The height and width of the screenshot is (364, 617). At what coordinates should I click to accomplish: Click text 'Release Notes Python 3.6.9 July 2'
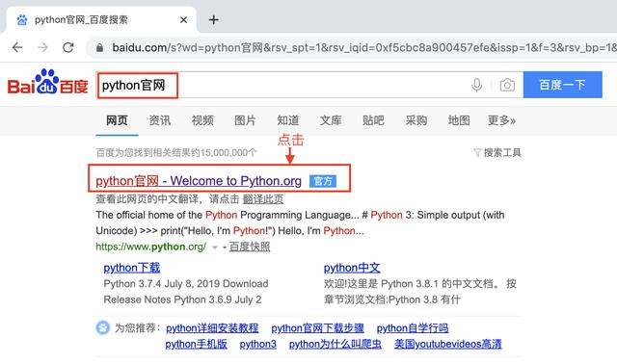pyautogui.click(x=182, y=299)
